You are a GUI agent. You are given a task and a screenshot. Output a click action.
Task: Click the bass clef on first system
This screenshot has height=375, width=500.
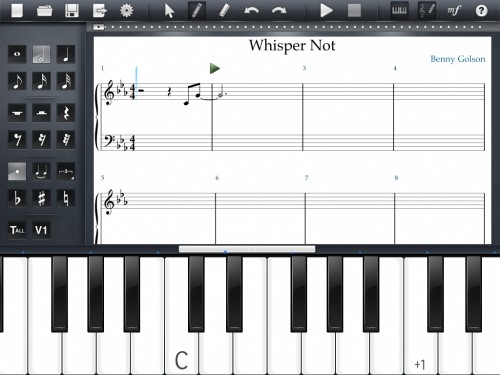pos(109,141)
